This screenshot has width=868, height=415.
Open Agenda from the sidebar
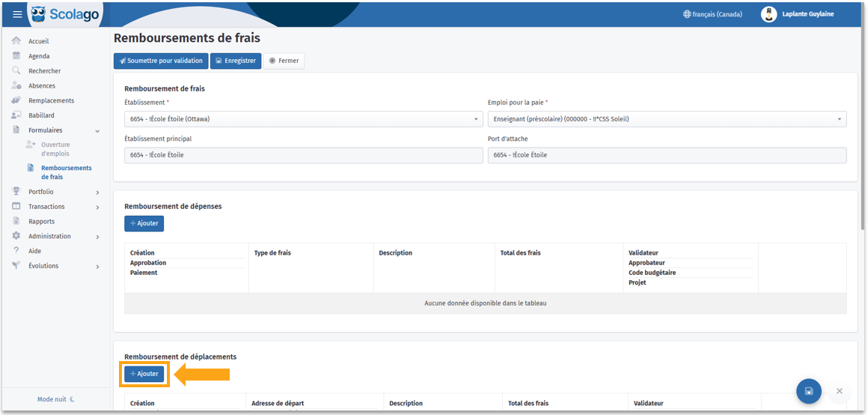tap(39, 56)
